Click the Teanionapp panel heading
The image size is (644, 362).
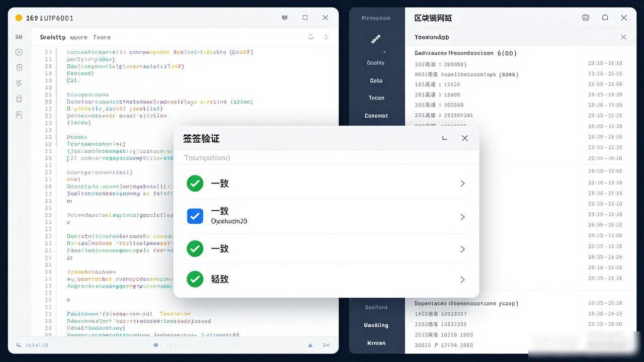pyautogui.click(x=432, y=37)
